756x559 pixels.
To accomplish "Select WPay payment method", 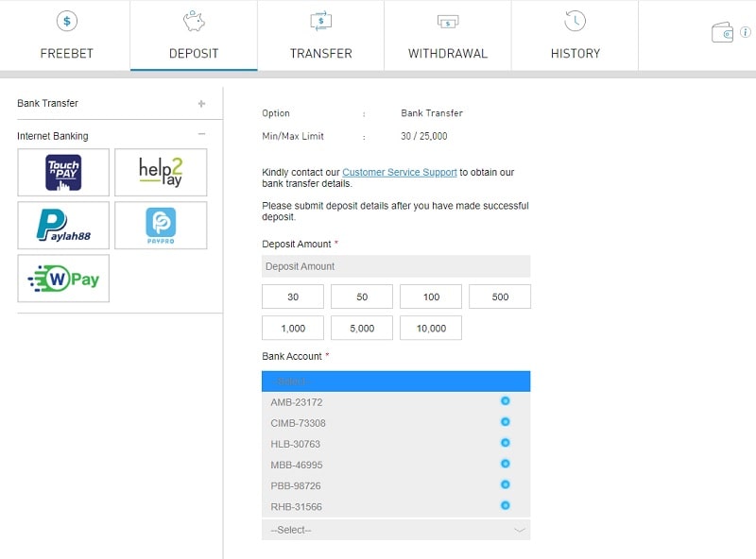I will pos(63,279).
